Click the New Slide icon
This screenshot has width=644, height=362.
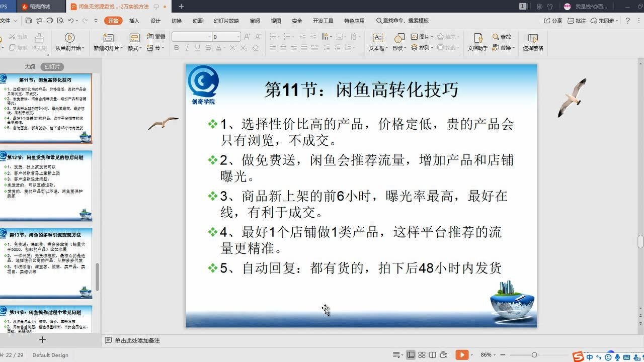tap(108, 38)
